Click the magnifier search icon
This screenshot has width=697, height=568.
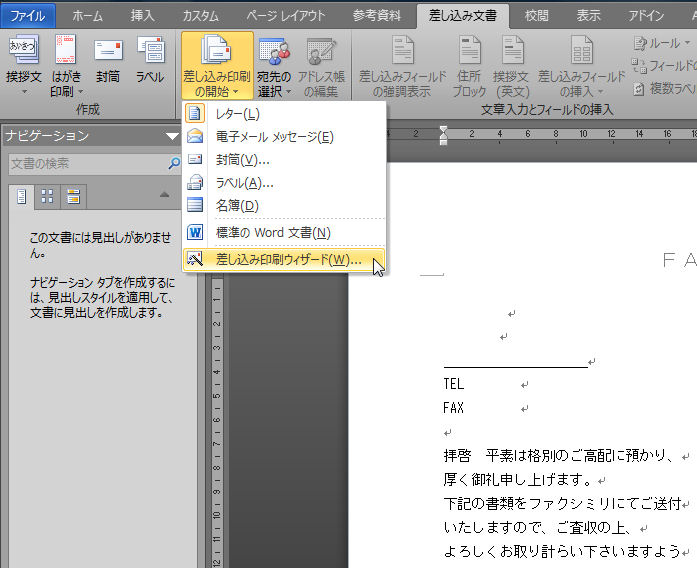[174, 164]
